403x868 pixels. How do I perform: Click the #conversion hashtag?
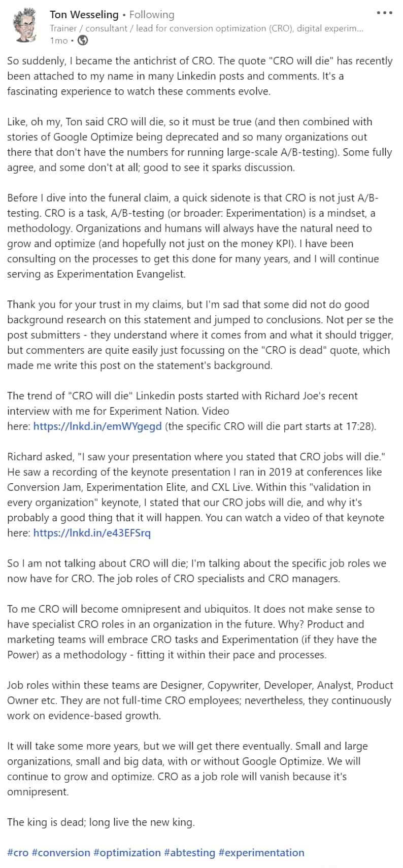pyautogui.click(x=61, y=852)
